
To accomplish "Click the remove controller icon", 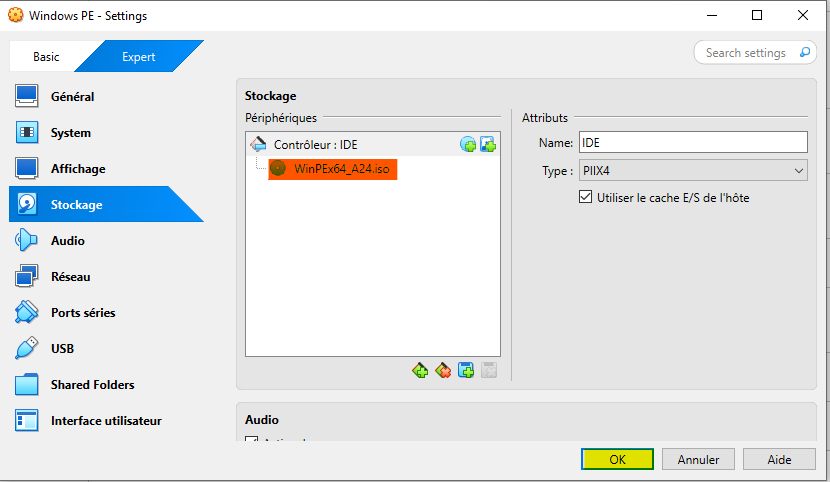I will (443, 371).
